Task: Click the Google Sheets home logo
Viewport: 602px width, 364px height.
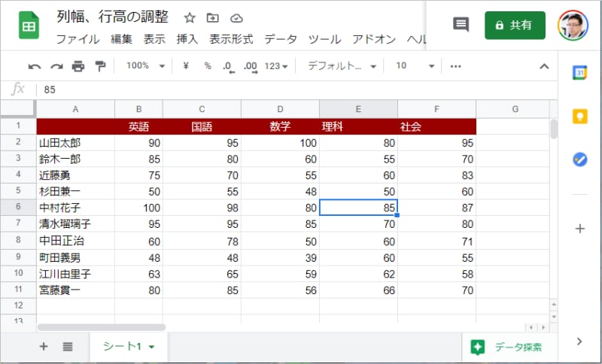Action: [x=29, y=26]
